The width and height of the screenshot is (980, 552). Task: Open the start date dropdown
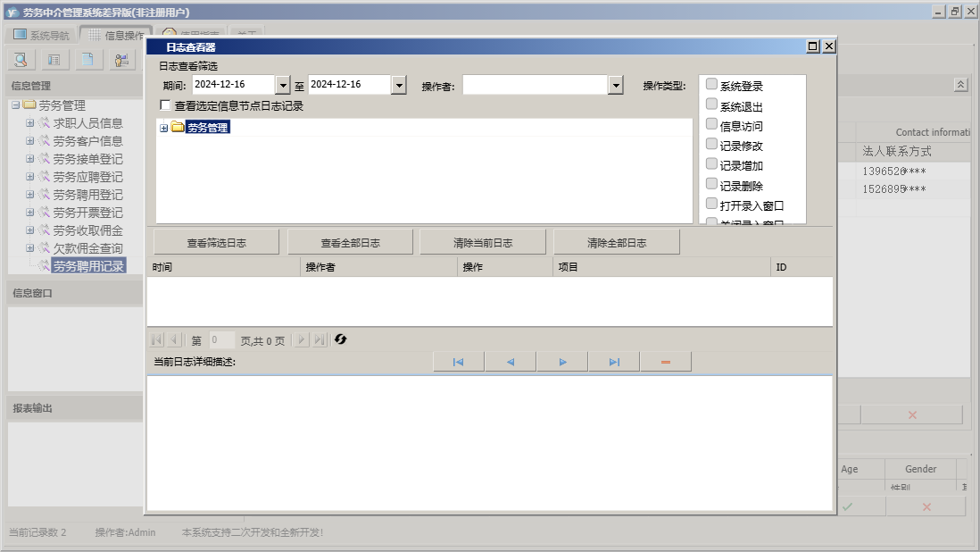tap(283, 85)
